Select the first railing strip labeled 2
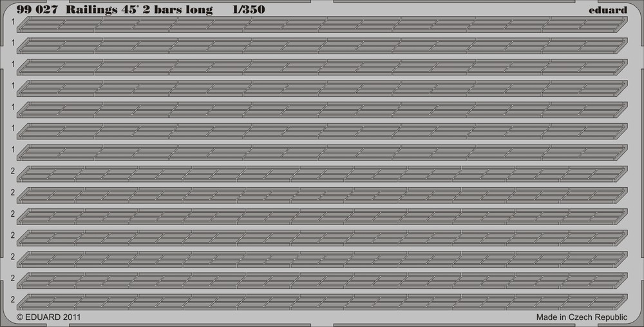This screenshot has width=644, height=327. (322, 173)
